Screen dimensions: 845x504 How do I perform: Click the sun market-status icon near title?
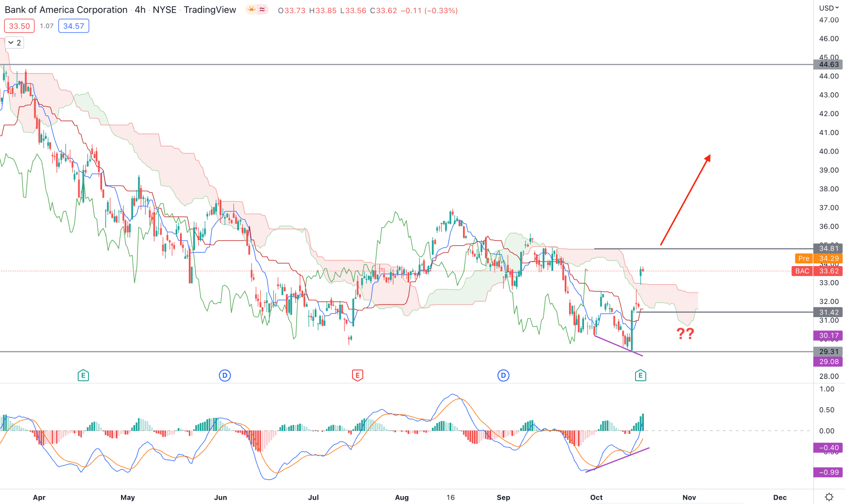(251, 9)
